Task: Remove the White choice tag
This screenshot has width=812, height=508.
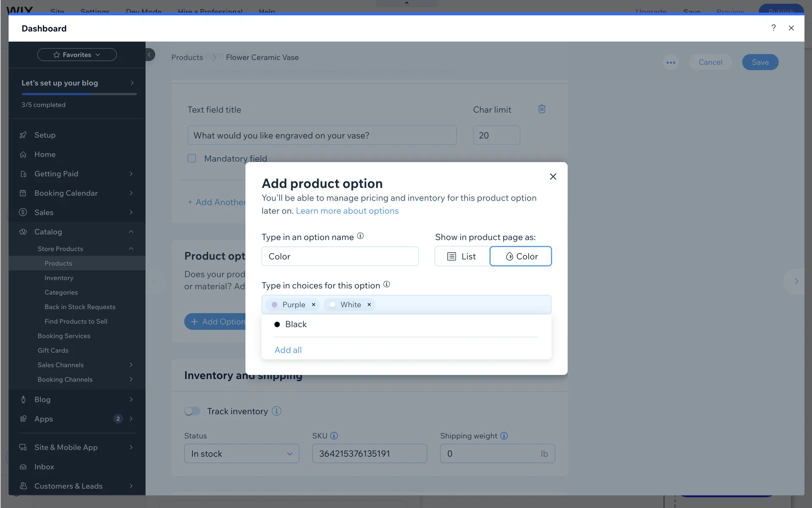Action: [x=369, y=305]
